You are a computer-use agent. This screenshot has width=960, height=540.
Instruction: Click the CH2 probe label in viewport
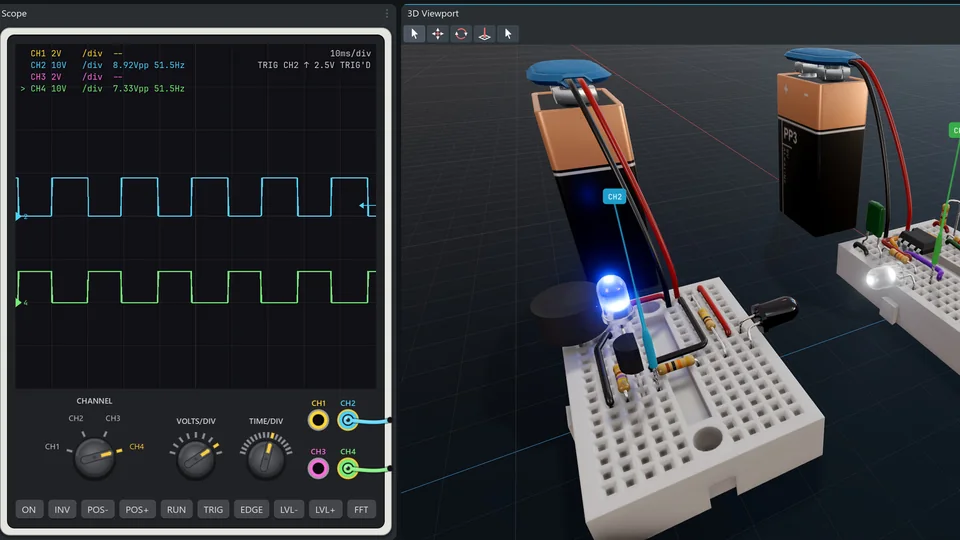615,197
